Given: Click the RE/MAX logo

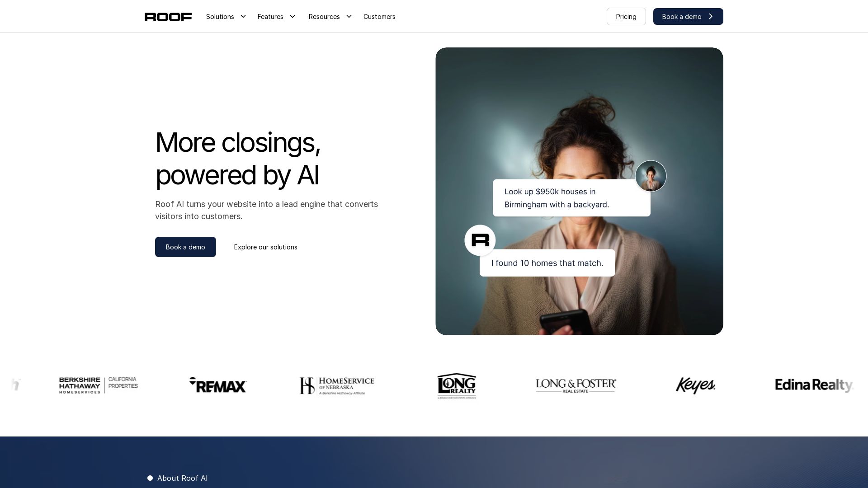Looking at the screenshot, I should tap(218, 385).
